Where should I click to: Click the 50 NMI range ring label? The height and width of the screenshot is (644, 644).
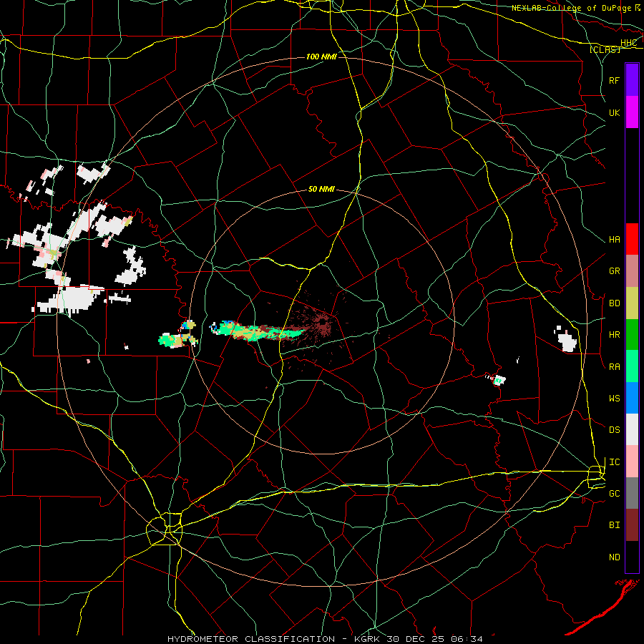[x=321, y=189]
